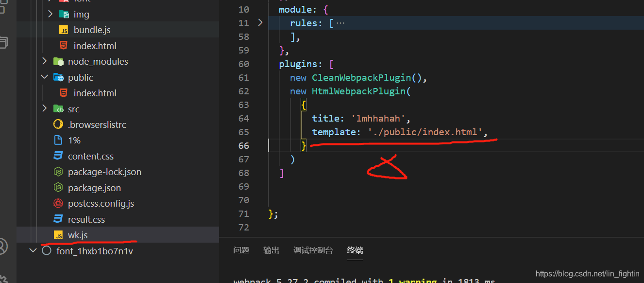Click HTML5 icon of index.html below bundle.js
The height and width of the screenshot is (283, 644).
click(64, 46)
